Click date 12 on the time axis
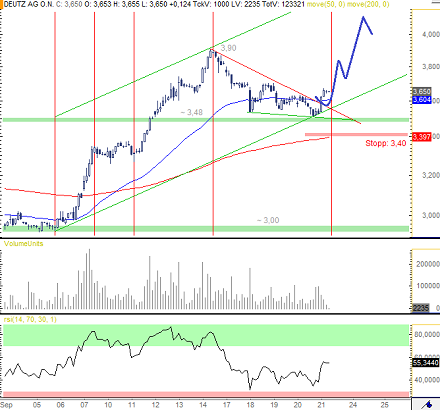This screenshot has height=410, width=440. click(155, 405)
